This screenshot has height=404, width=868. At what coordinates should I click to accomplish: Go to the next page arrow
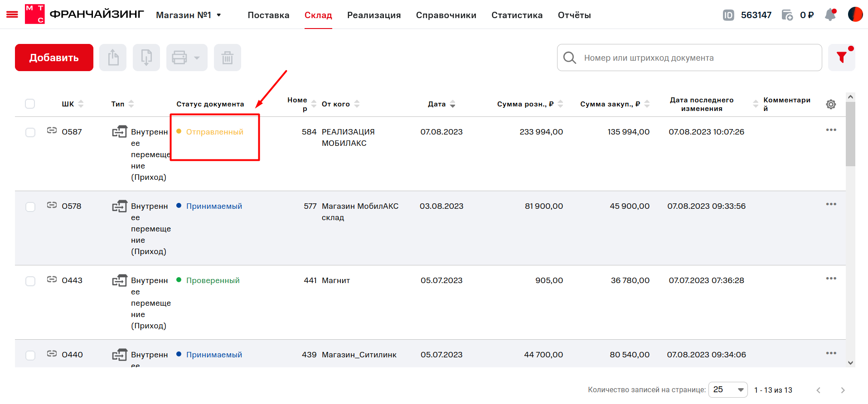pyautogui.click(x=843, y=390)
